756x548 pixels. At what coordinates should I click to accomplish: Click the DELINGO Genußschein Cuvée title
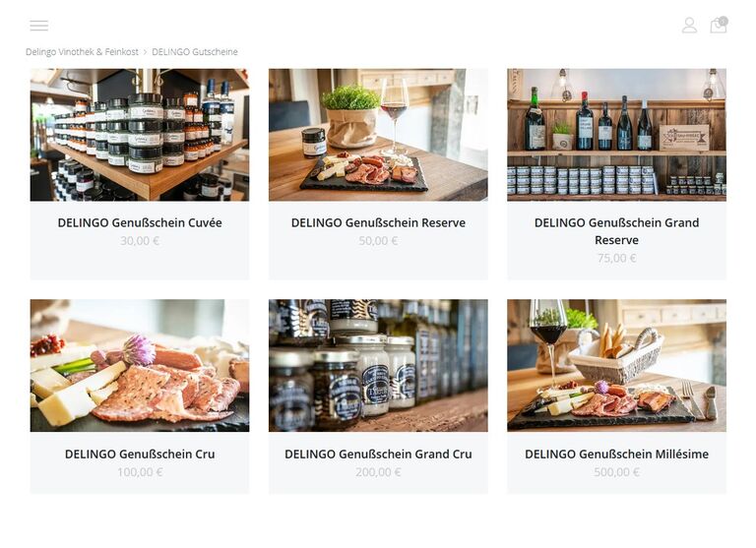[140, 222]
